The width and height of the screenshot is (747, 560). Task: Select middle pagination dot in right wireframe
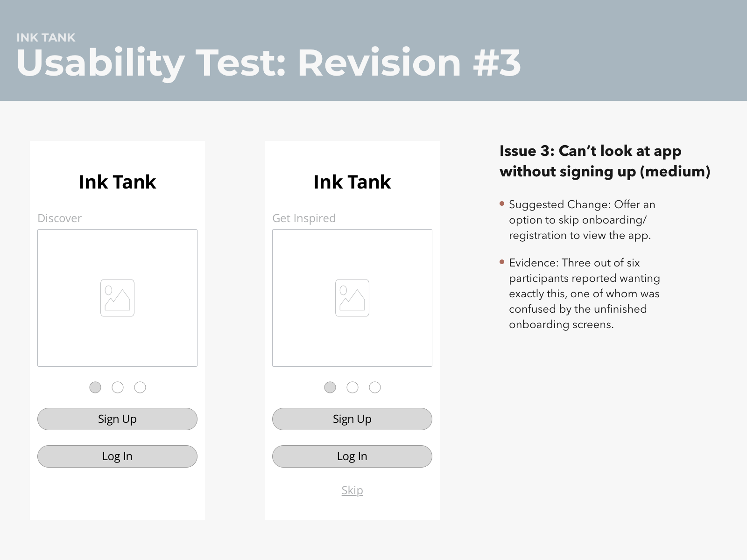352,387
